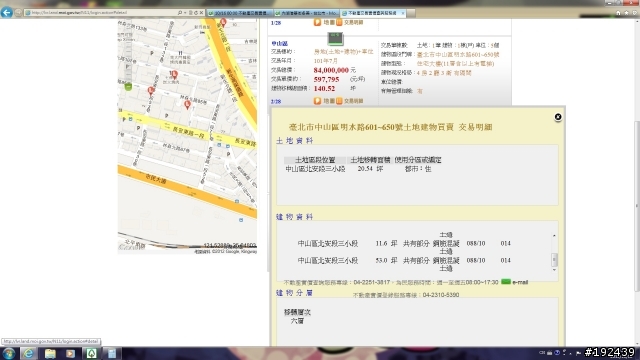Open File Explorer folder in taskbar
Image resolution: width=640 pixels, height=360 pixels.
pos(50,353)
